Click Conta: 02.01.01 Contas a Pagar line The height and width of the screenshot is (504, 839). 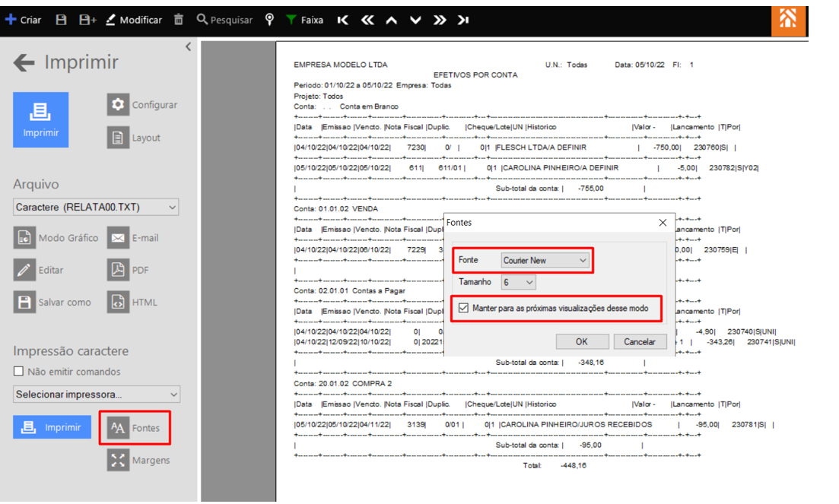click(349, 290)
